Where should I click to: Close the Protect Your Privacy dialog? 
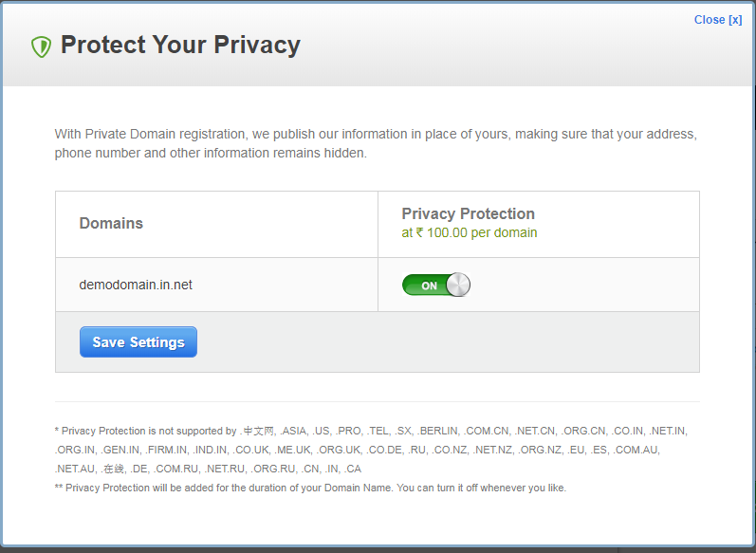718,20
